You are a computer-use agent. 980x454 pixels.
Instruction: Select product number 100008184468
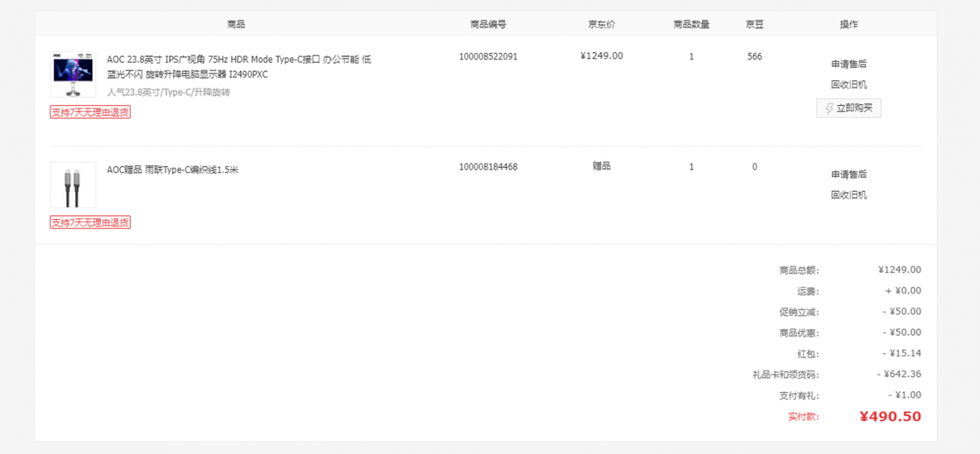[x=488, y=167]
